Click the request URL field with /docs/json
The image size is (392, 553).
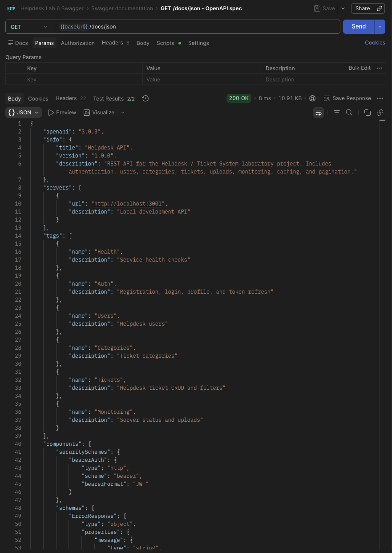pyautogui.click(x=198, y=27)
